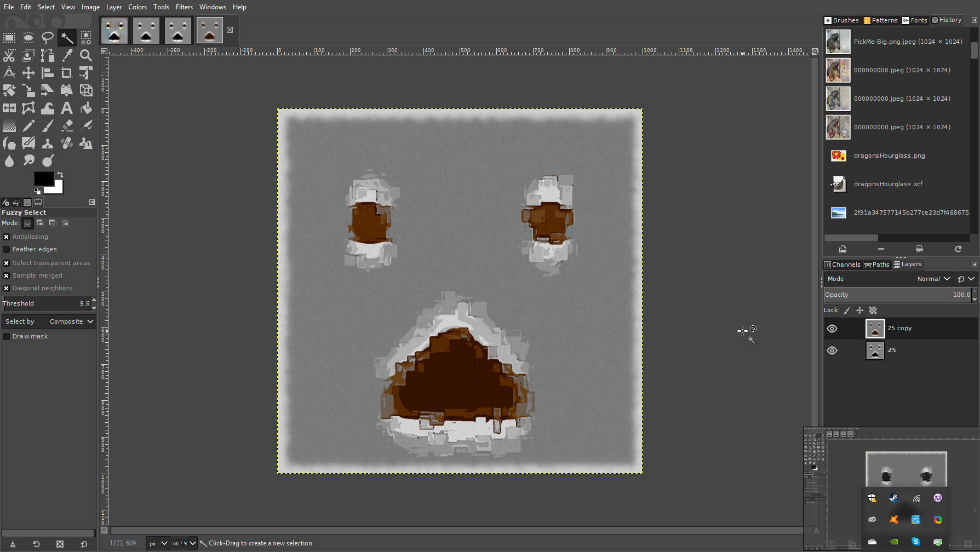
Task: Open the Select by Composite dropdown
Action: [x=49, y=321]
